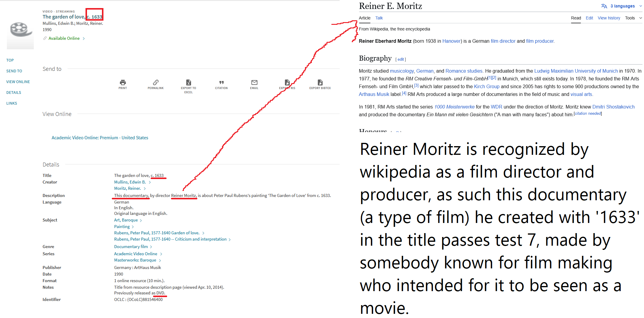The image size is (644, 318).
Task: Open View history tab
Action: [x=609, y=18]
